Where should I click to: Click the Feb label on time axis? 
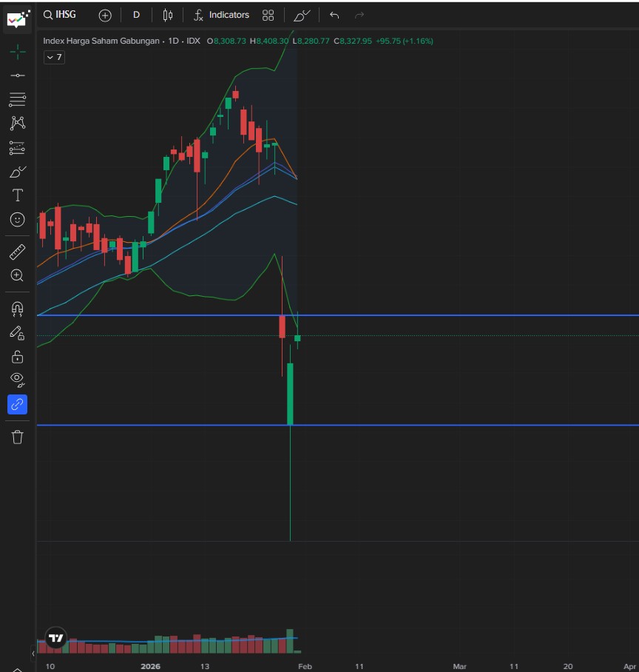click(x=305, y=666)
